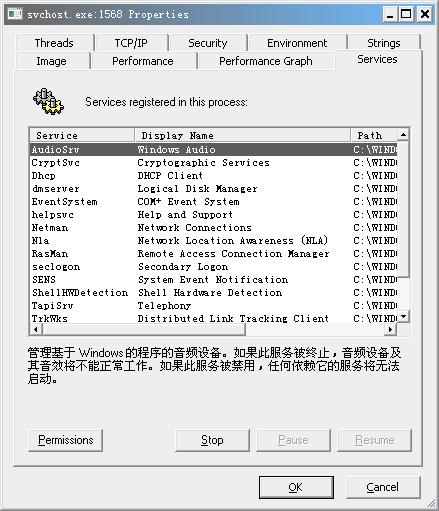Stop the selected service

click(212, 440)
